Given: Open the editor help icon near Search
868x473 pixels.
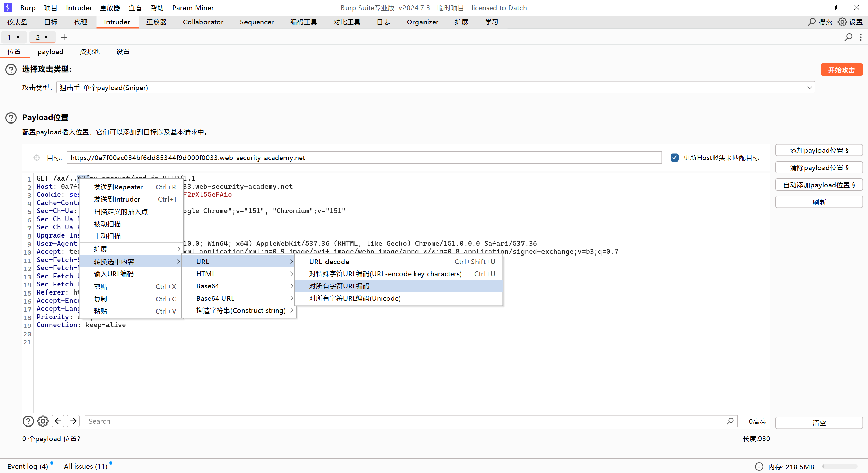Looking at the screenshot, I should (28, 421).
